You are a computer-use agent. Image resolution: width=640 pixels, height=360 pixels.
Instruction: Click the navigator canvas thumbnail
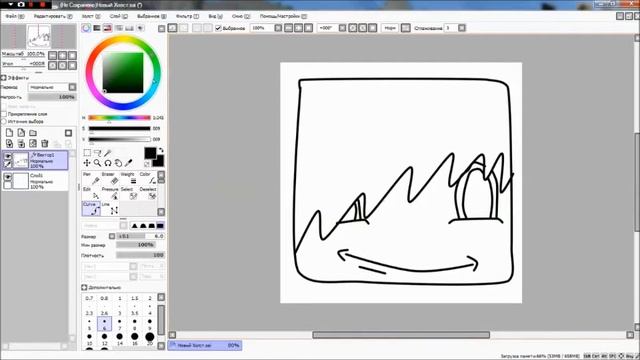[x=39, y=36]
